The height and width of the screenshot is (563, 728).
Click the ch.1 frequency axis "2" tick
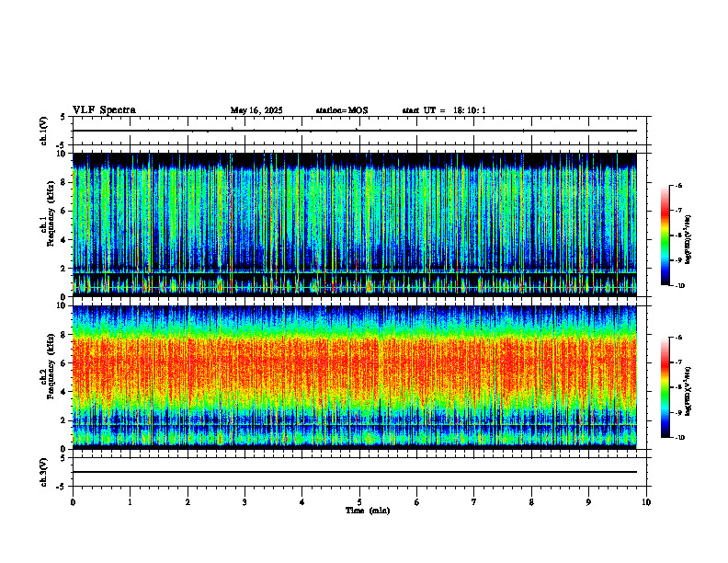(64, 268)
